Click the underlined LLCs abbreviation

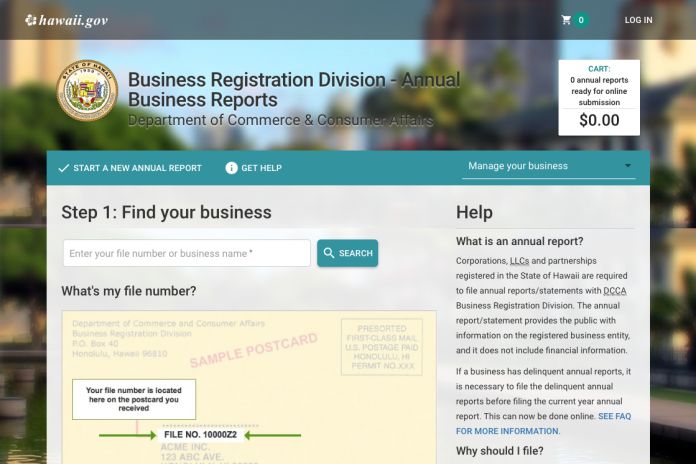[519, 261]
